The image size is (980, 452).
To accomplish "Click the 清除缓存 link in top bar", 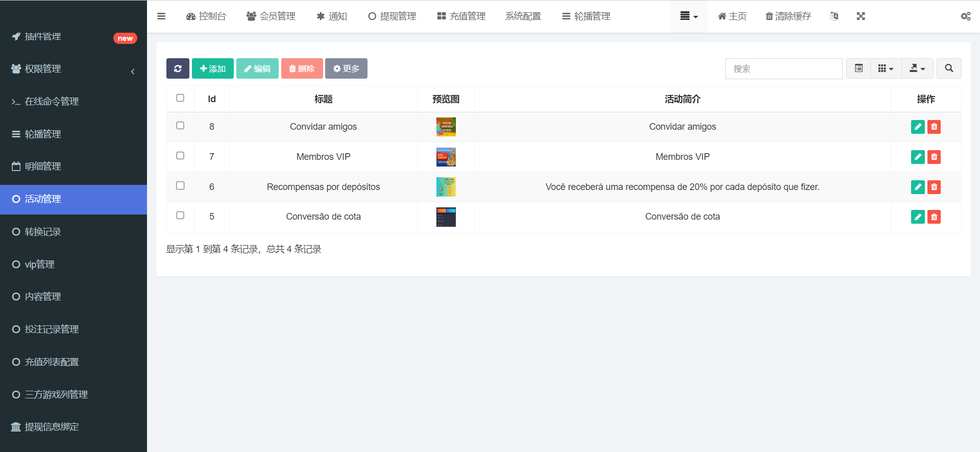I will tap(788, 16).
